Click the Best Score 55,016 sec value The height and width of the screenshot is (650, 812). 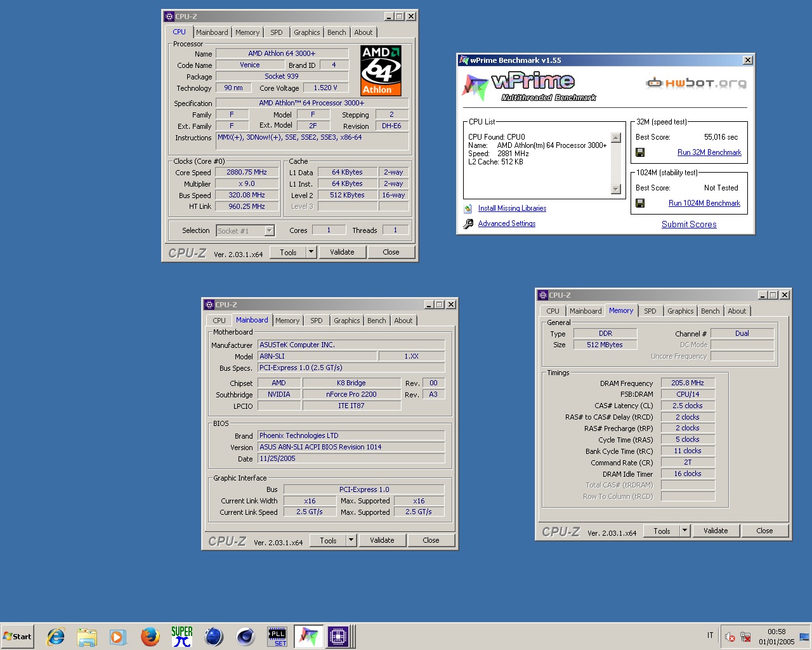[721, 137]
